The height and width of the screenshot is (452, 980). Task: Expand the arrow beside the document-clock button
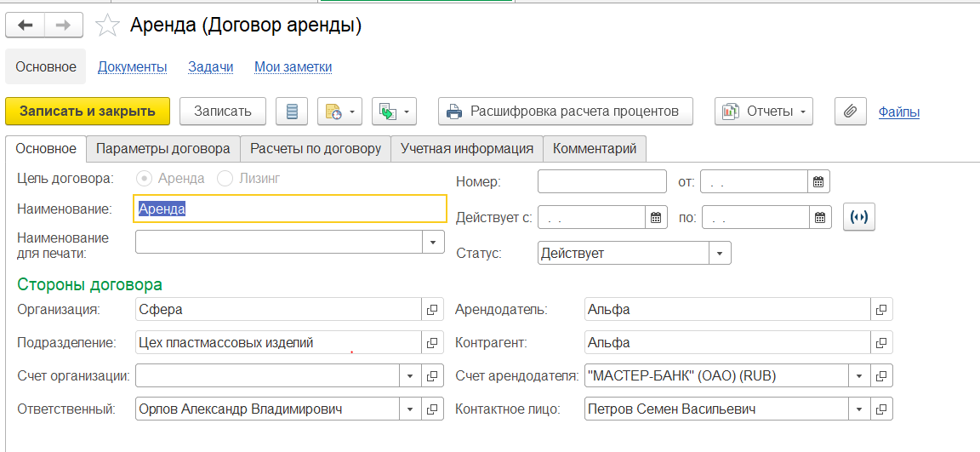[352, 112]
